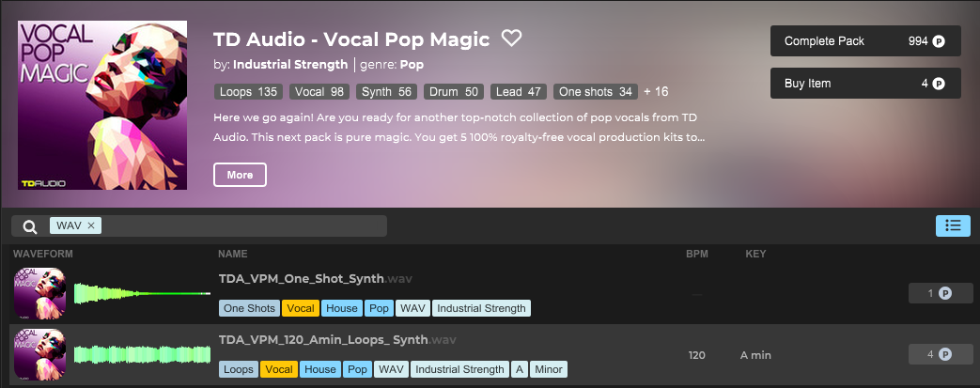Click Vocal tag on One_Shot_Synth row

(301, 308)
